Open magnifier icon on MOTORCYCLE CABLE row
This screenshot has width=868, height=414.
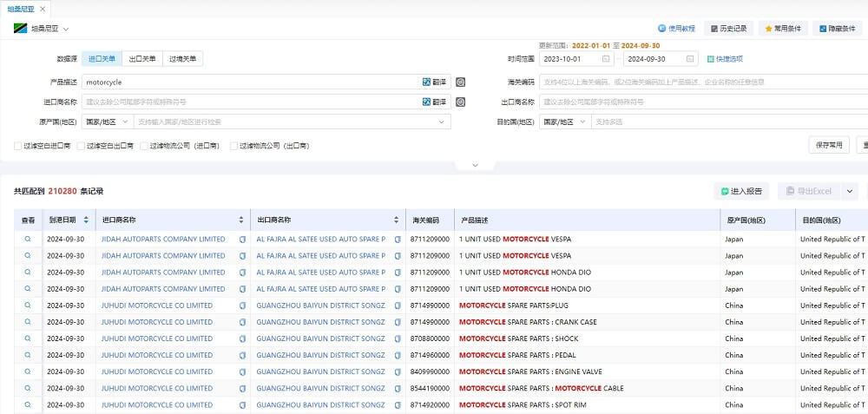coord(28,389)
